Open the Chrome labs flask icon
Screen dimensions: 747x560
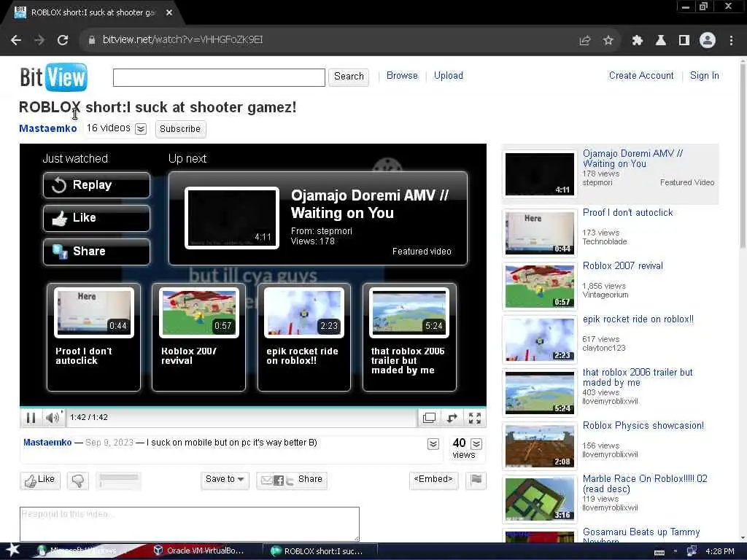(660, 41)
